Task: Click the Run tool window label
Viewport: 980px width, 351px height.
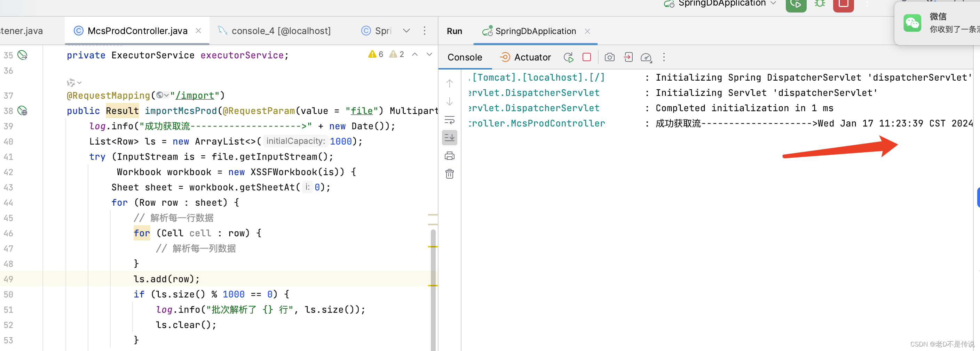Action: 454,31
